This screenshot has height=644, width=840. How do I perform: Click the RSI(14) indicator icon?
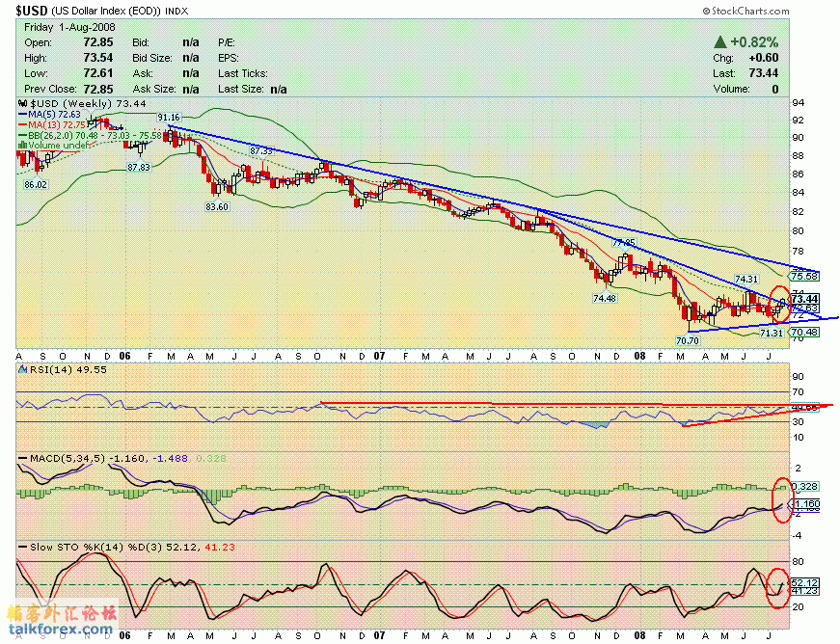(22, 370)
